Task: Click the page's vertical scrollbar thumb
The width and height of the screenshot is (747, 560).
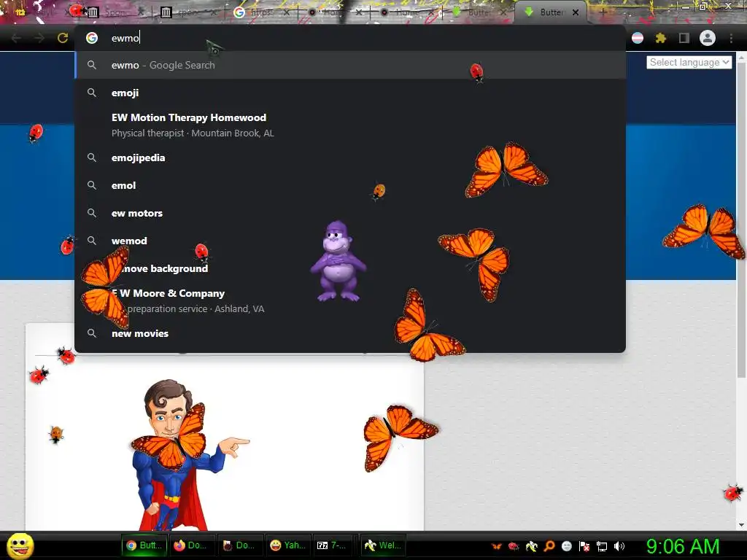Action: pos(741,219)
